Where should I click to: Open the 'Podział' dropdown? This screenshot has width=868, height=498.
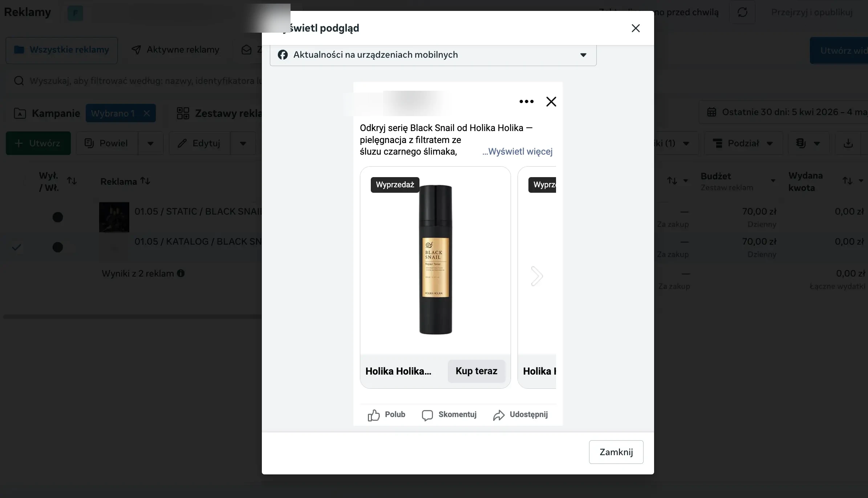point(743,143)
